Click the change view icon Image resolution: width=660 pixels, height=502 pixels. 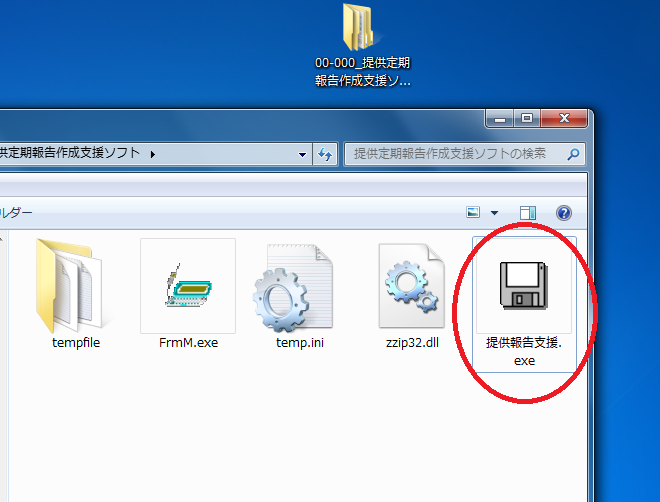click(474, 213)
